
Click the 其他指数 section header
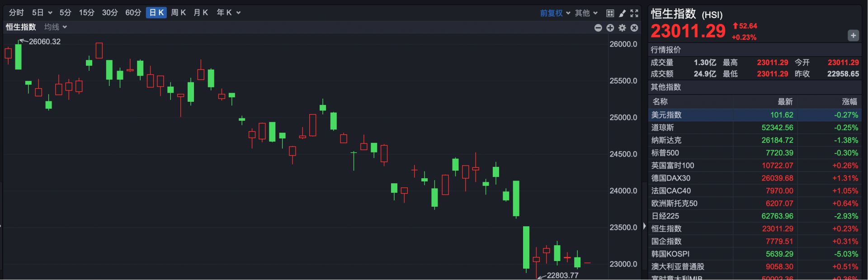point(665,87)
